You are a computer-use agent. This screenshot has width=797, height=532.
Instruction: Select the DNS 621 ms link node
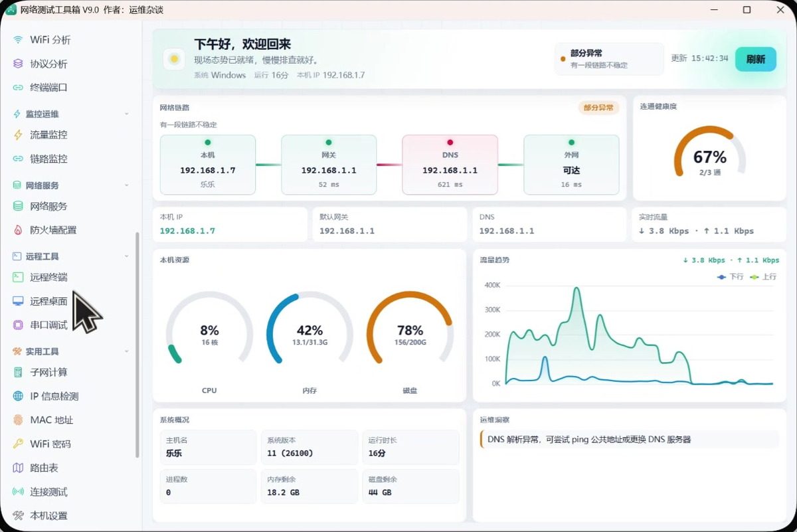450,165
